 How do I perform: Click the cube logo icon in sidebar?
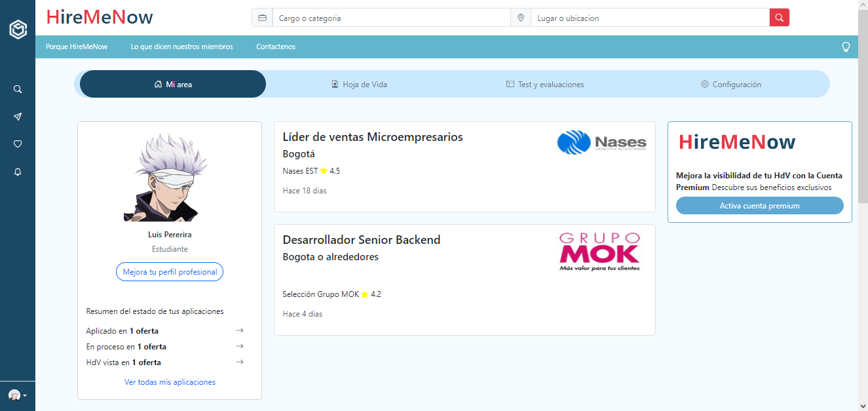pos(18,30)
